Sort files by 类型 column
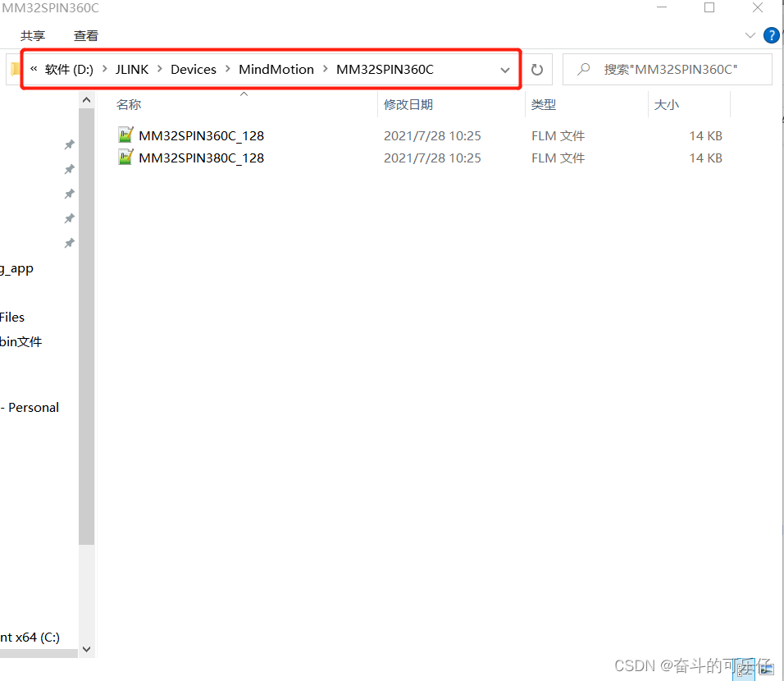 (x=544, y=104)
